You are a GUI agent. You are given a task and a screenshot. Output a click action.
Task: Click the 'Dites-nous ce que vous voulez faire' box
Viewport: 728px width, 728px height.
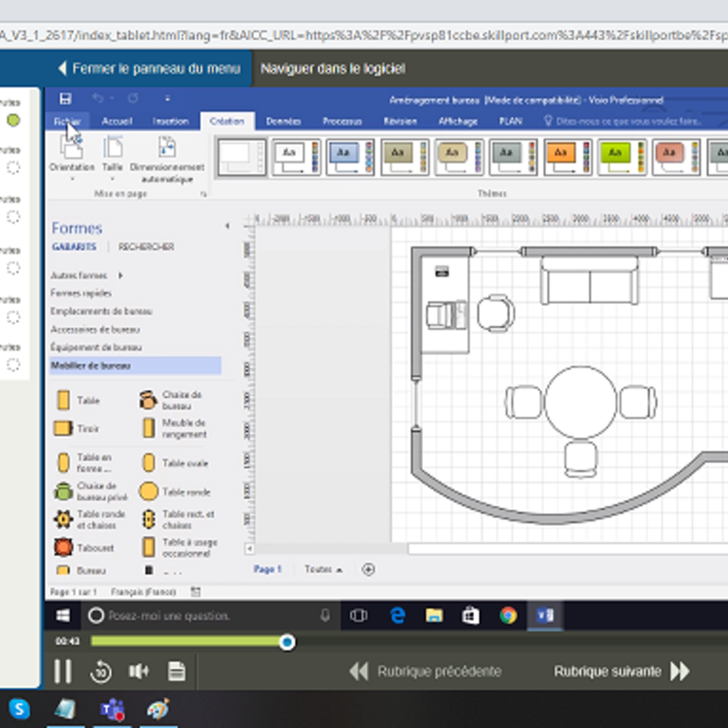click(622, 122)
